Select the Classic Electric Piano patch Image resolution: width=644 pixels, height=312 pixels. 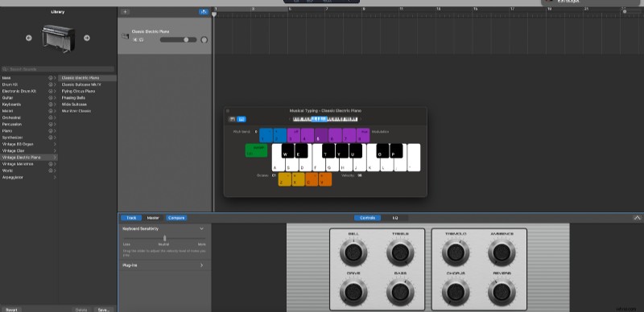point(88,78)
